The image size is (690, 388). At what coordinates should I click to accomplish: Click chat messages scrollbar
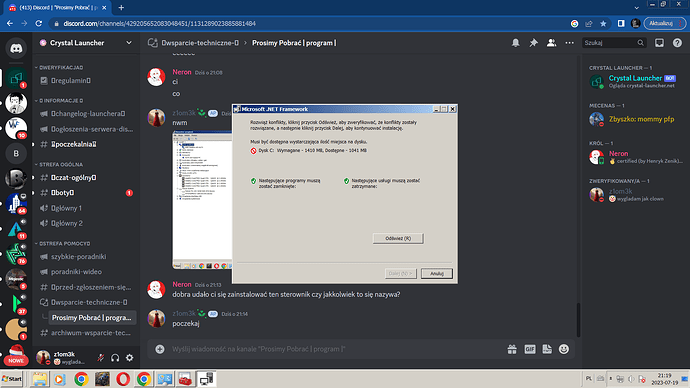(578, 319)
